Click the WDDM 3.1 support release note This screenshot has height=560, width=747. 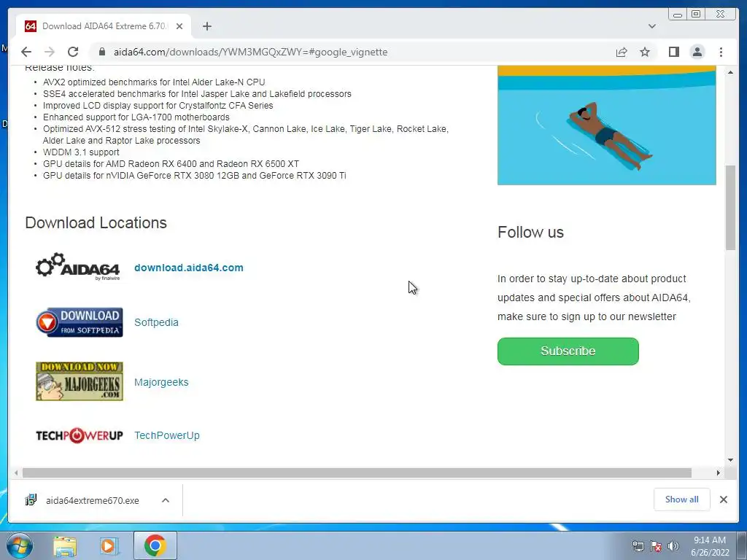(81, 152)
